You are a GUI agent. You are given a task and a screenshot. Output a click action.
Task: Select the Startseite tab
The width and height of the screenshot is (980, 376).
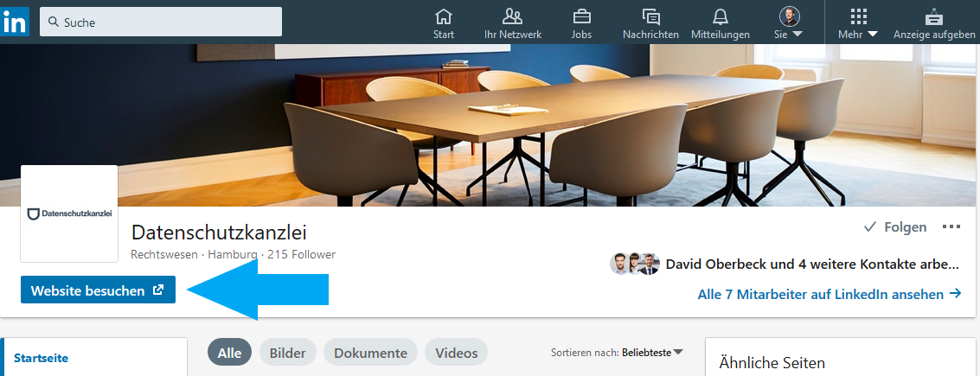point(42,358)
